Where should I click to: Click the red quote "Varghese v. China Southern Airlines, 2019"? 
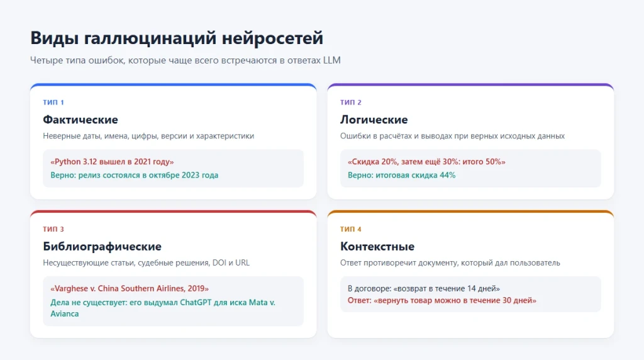click(x=130, y=288)
